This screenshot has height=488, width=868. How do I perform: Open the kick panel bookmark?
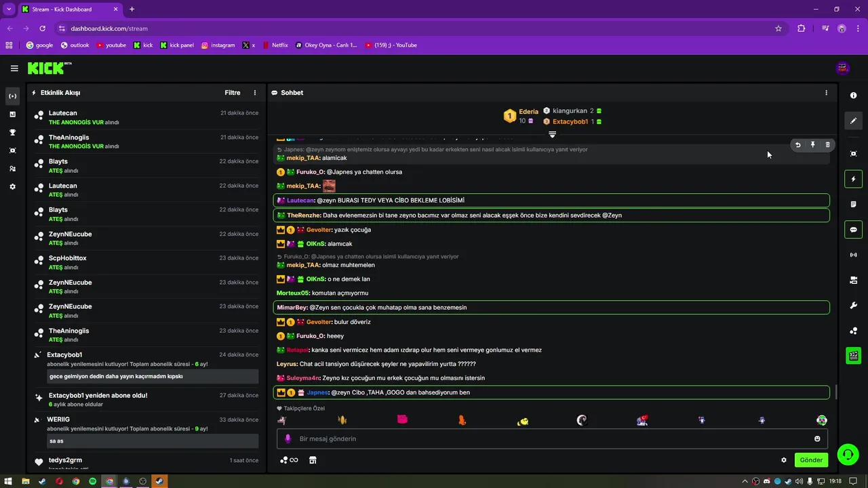tap(177, 45)
